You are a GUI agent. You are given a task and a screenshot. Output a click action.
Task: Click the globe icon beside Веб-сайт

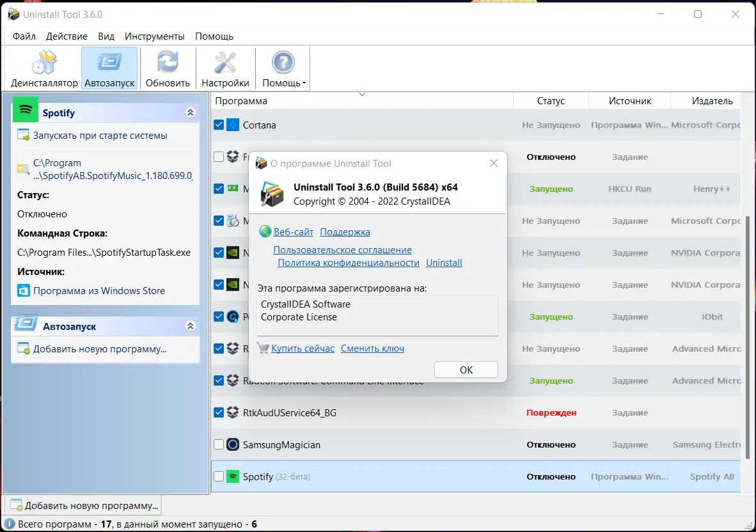click(265, 231)
